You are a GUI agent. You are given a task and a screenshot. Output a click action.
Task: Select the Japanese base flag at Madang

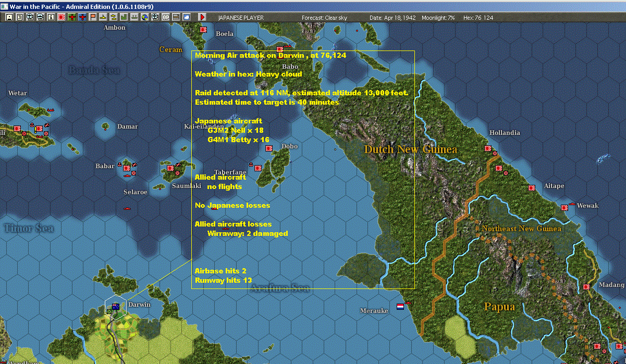click(586, 286)
